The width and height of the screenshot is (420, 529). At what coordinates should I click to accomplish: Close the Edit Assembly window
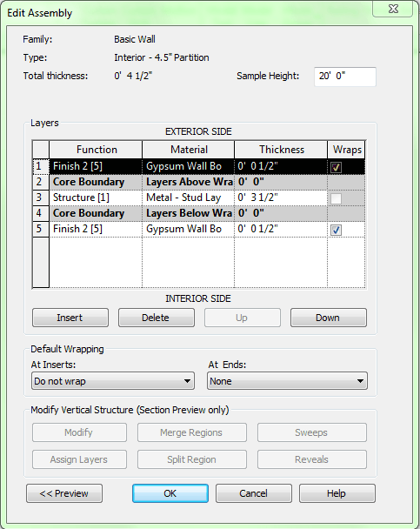(x=393, y=9)
